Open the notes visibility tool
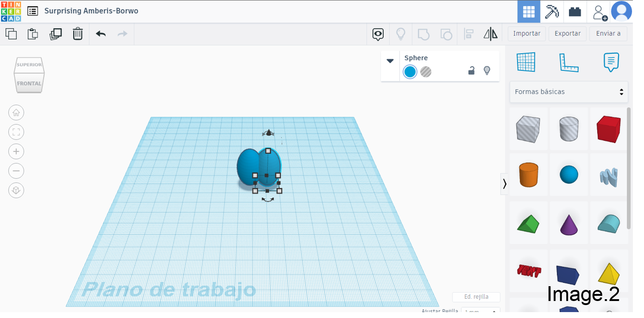The image size is (644, 318). click(378, 34)
